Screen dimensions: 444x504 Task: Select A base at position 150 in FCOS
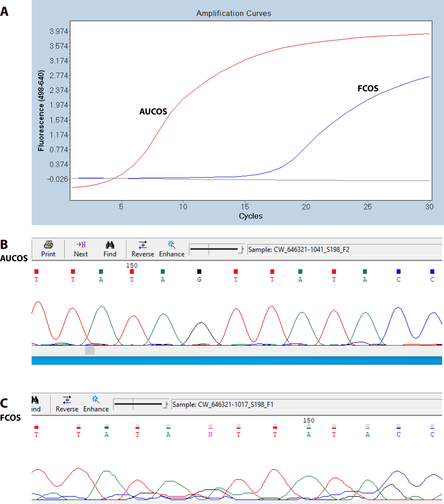click(309, 434)
